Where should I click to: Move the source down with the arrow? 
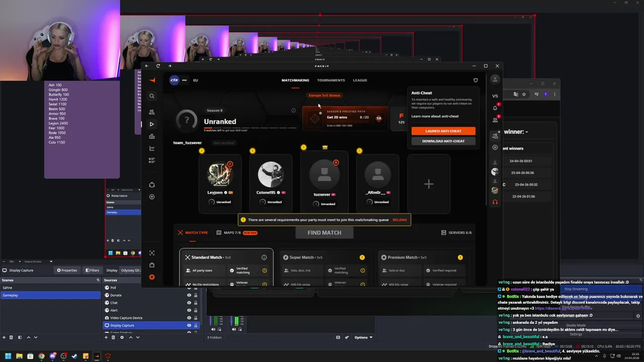pyautogui.click(x=137, y=337)
